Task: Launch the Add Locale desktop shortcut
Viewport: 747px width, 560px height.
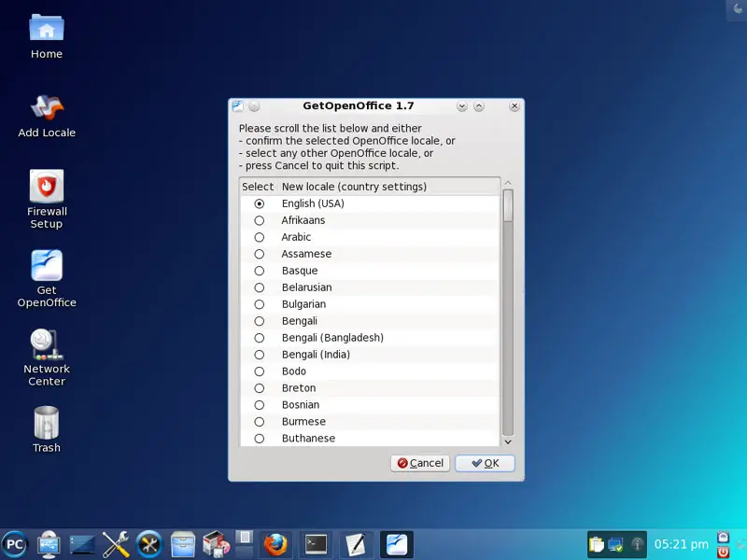Action: click(46, 116)
